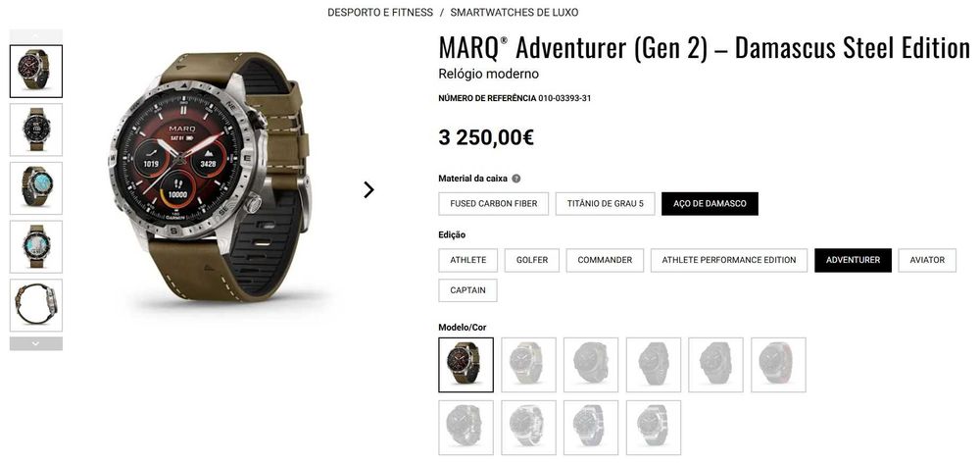Open Desporto e Fitness breadcrumb link
Viewport: 980px width, 465px height.
[x=380, y=12]
